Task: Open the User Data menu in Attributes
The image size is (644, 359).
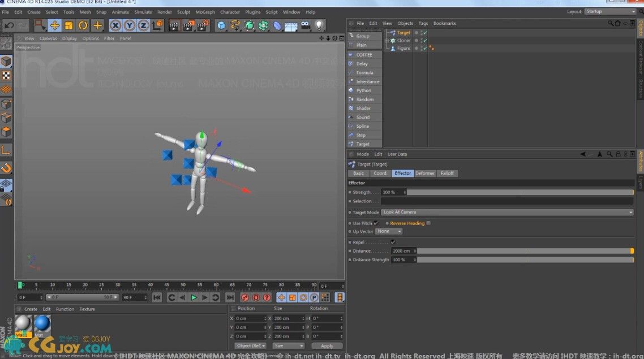Action: point(397,154)
